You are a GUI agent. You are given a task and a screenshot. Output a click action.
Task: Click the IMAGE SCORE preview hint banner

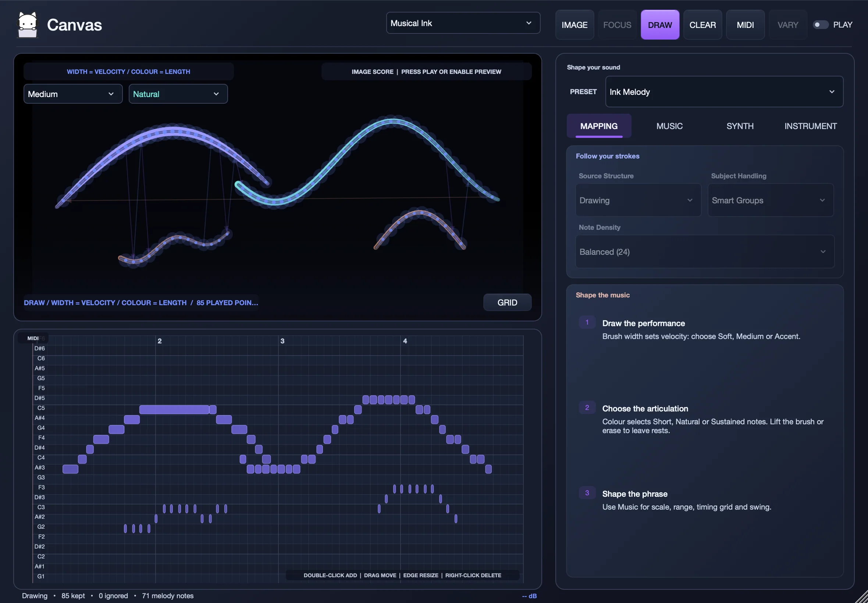pos(426,72)
